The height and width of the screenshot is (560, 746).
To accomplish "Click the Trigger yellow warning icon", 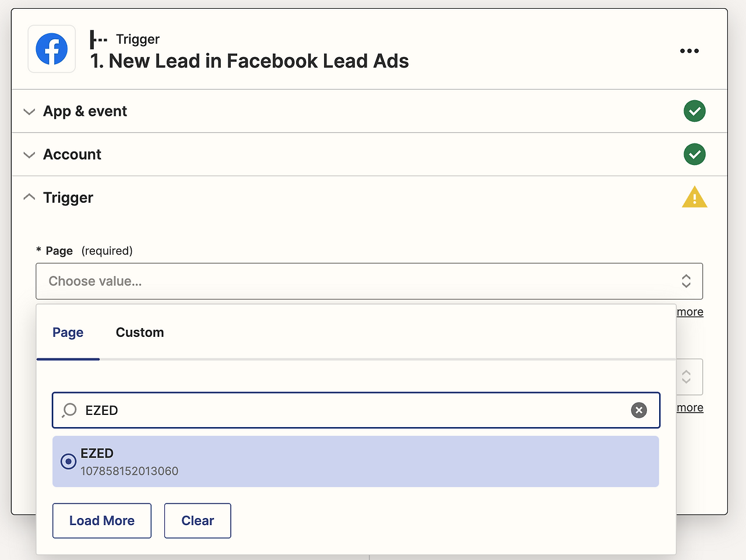I will tap(694, 198).
